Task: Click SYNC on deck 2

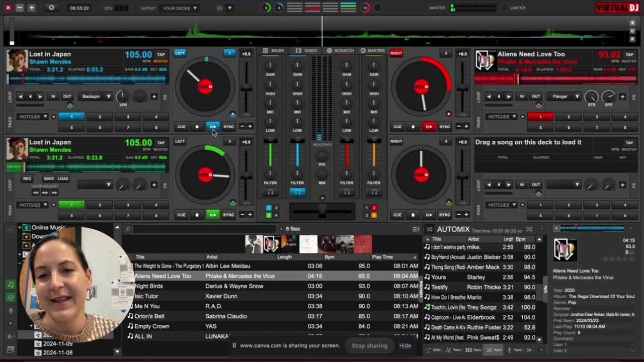Action: pos(445,127)
